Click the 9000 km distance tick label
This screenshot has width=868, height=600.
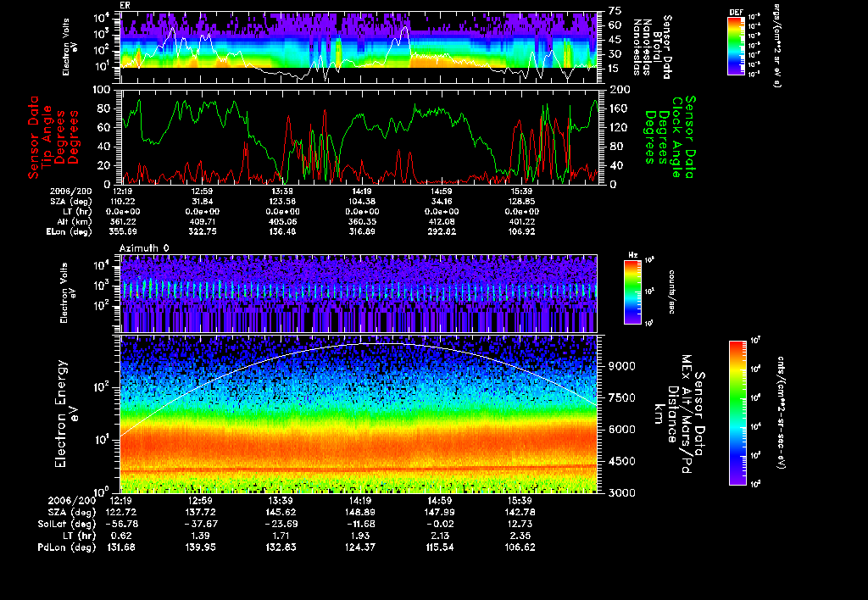coord(621,366)
